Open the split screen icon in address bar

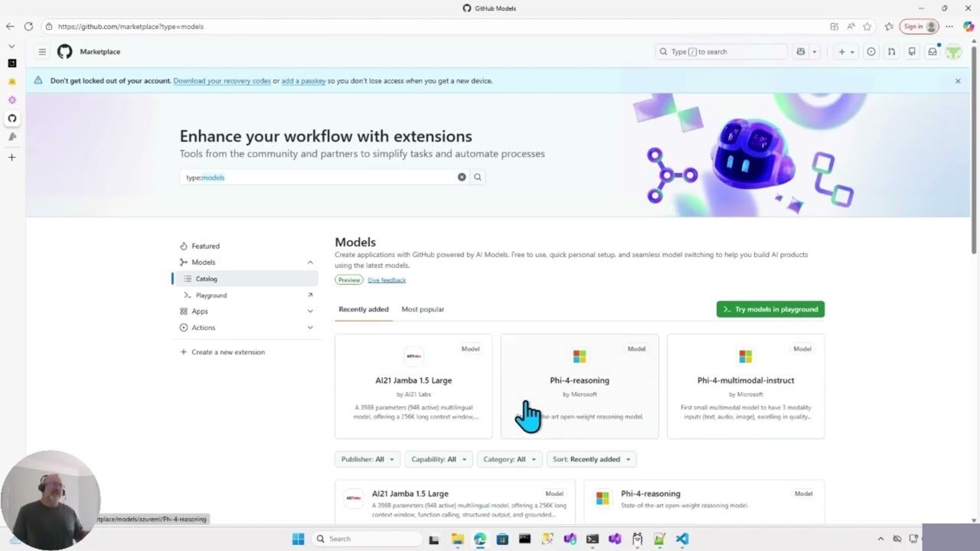tap(834, 26)
